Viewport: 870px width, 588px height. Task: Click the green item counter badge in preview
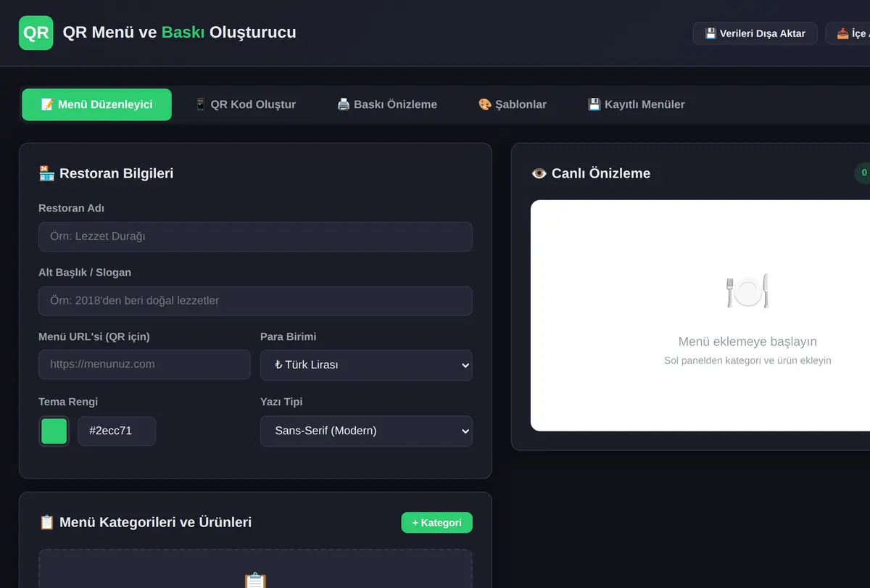(863, 173)
